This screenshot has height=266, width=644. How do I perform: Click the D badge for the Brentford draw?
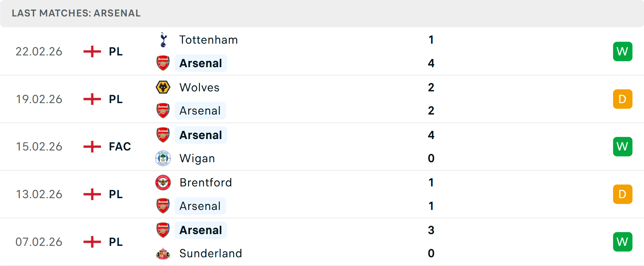coord(623,194)
